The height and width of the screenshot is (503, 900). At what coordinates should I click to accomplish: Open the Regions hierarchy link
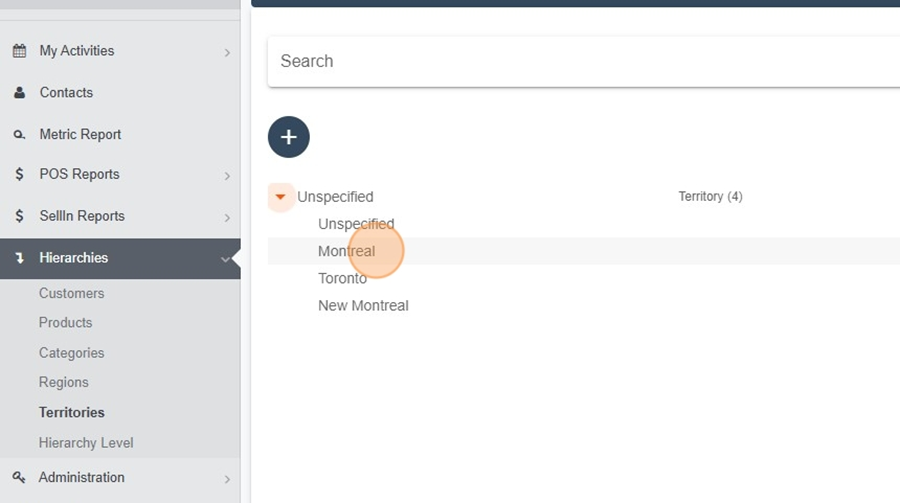coord(64,382)
